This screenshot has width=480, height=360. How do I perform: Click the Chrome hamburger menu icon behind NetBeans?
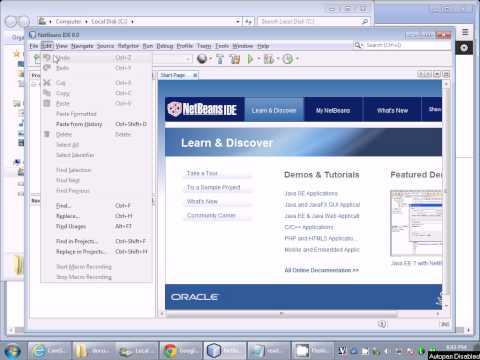click(x=465, y=32)
